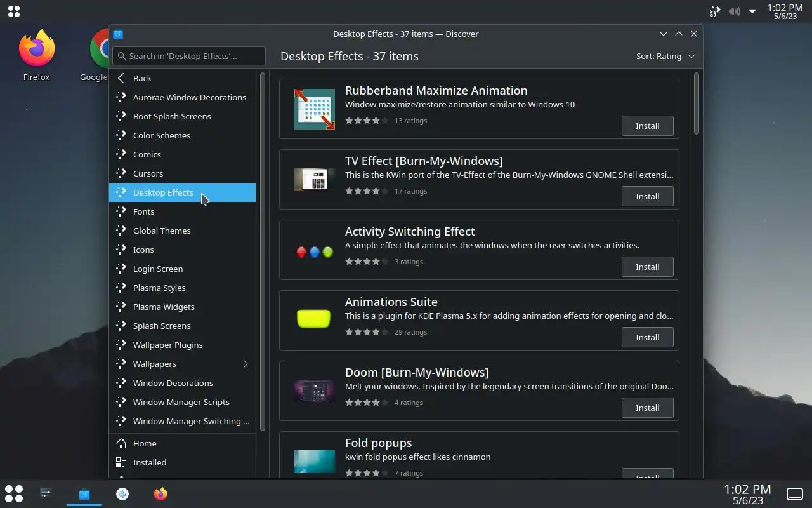Click the Cursors category icon
Screen dimensions: 812x508
coord(121,173)
